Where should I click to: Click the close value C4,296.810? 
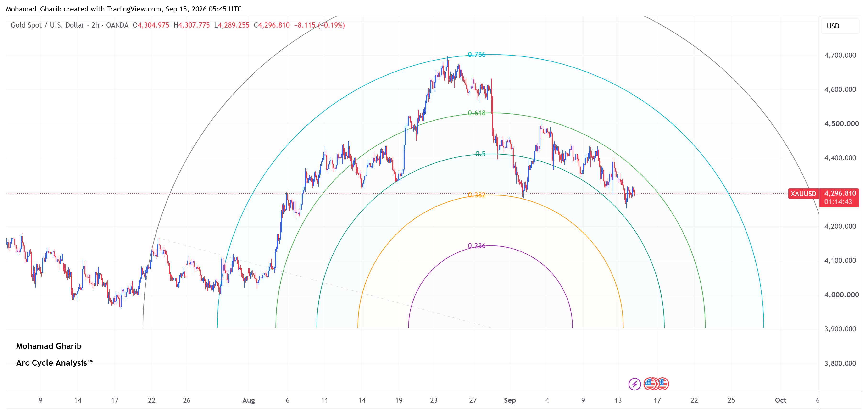[x=272, y=25]
